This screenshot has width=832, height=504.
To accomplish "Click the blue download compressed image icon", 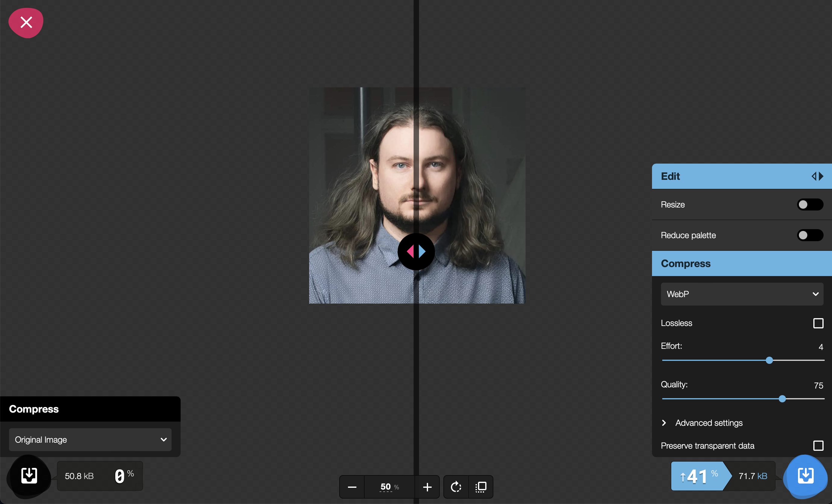I will coord(805,476).
